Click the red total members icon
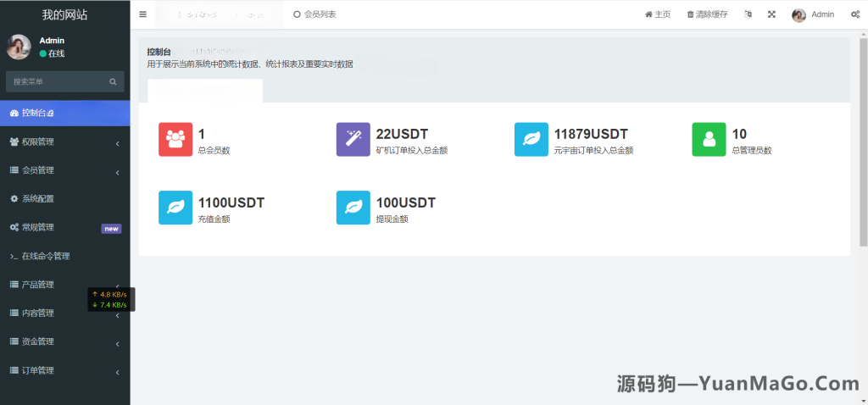Screen dimensions: 868x405 click(175, 139)
